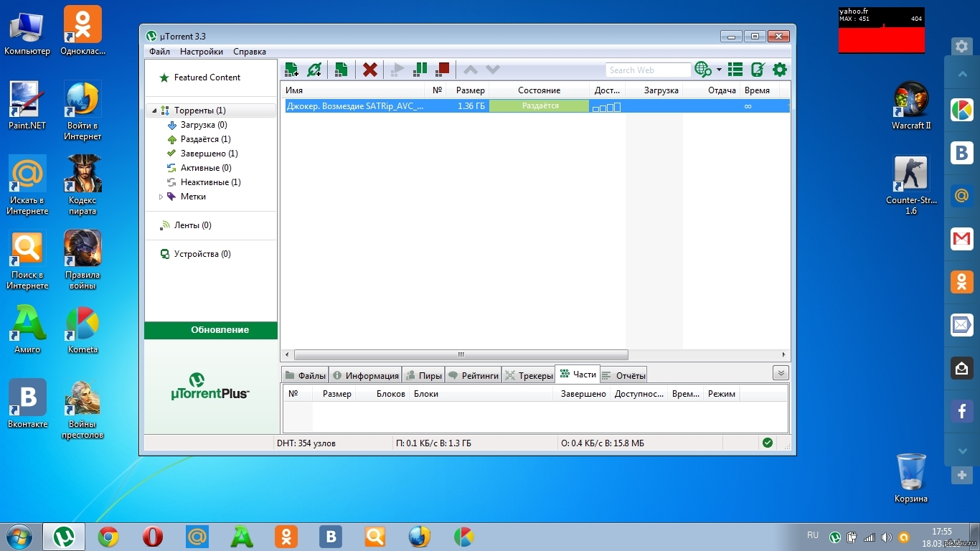The image size is (980, 551).
Task: Expand the Метки tree node
Action: coord(161,197)
